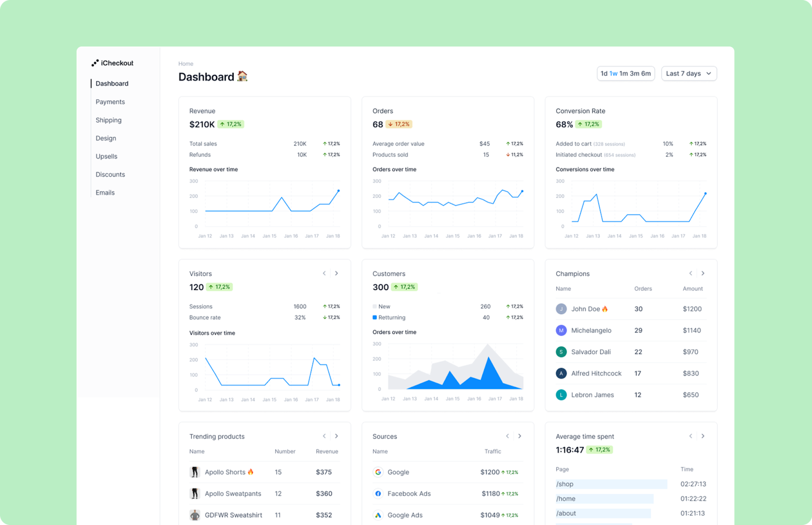
Task: Click Lebron James's teal avatar
Action: (x=561, y=395)
